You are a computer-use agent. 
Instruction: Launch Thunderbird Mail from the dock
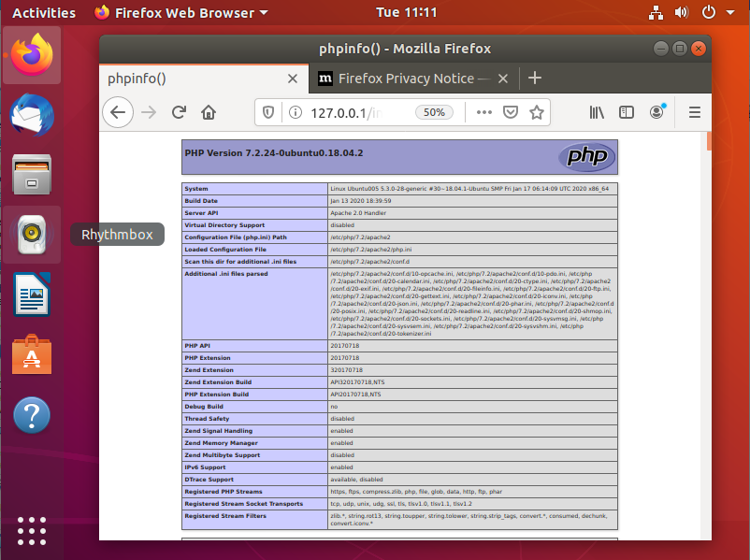(x=32, y=115)
